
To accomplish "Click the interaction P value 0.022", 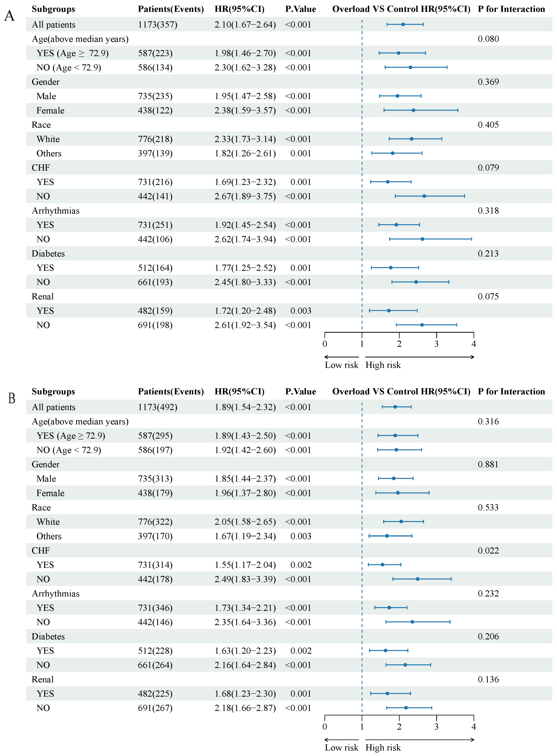I will (x=488, y=551).
